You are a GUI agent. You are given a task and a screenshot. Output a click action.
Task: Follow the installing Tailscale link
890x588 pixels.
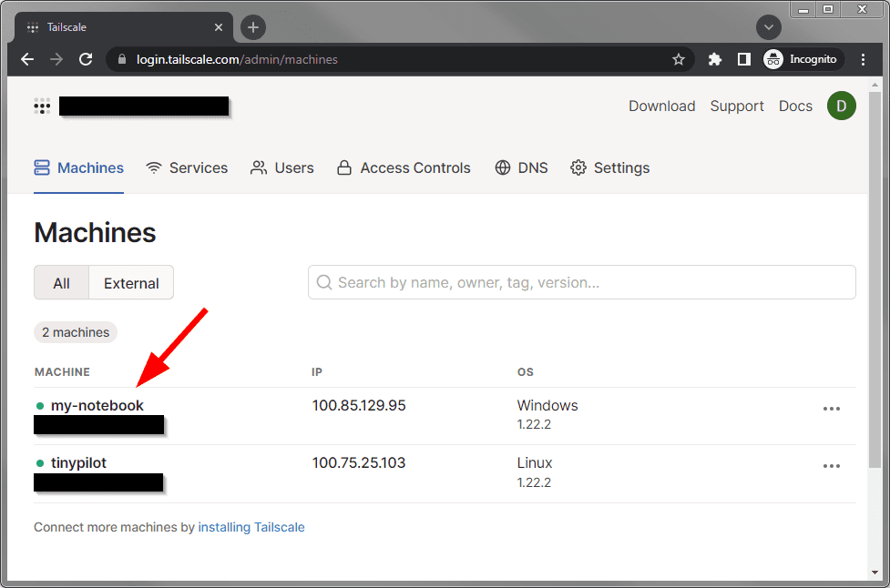click(251, 527)
